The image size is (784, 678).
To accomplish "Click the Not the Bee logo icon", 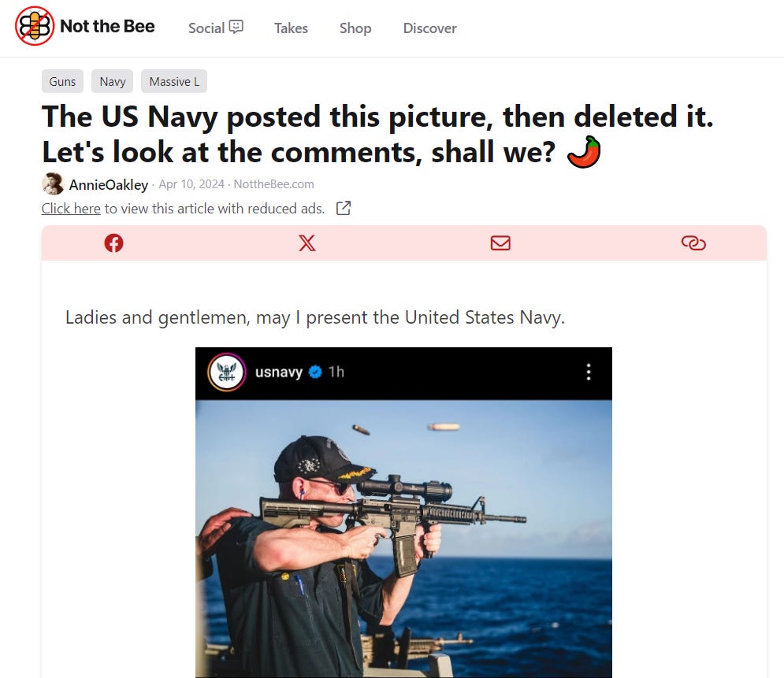I will 35,26.
